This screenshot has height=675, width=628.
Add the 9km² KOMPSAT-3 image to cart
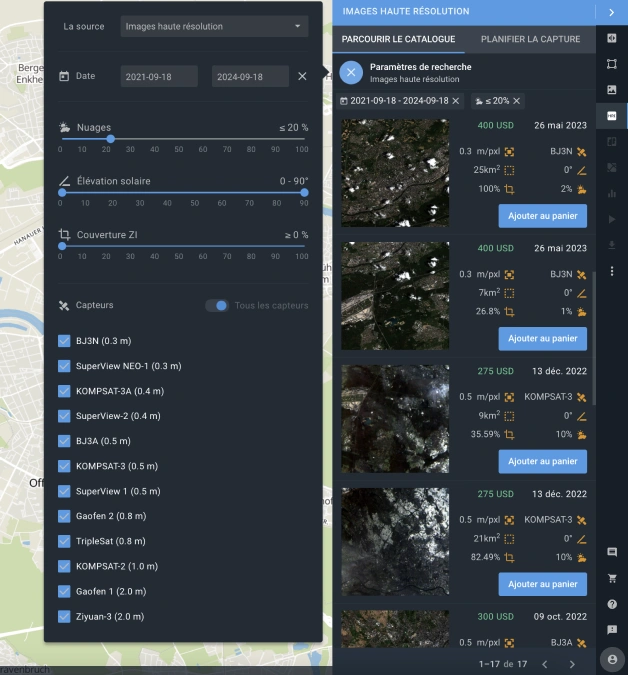click(x=542, y=461)
